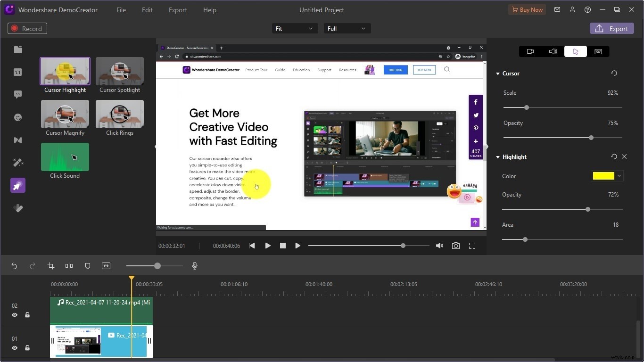Lock track 01

pos(27,348)
